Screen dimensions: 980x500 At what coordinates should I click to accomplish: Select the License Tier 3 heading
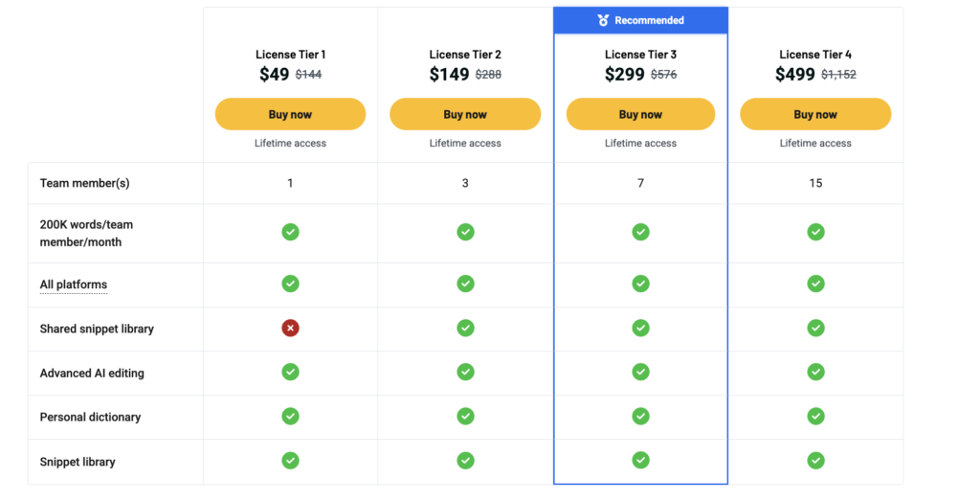click(x=640, y=55)
